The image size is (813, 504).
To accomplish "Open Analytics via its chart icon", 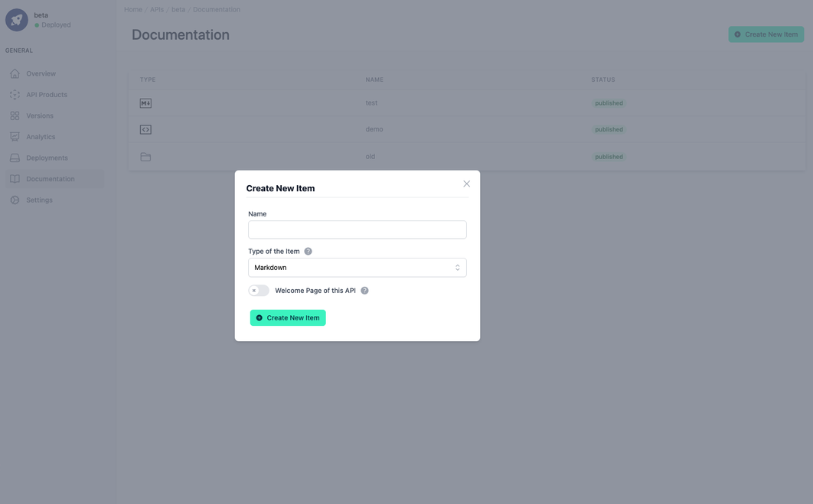I will click(14, 136).
